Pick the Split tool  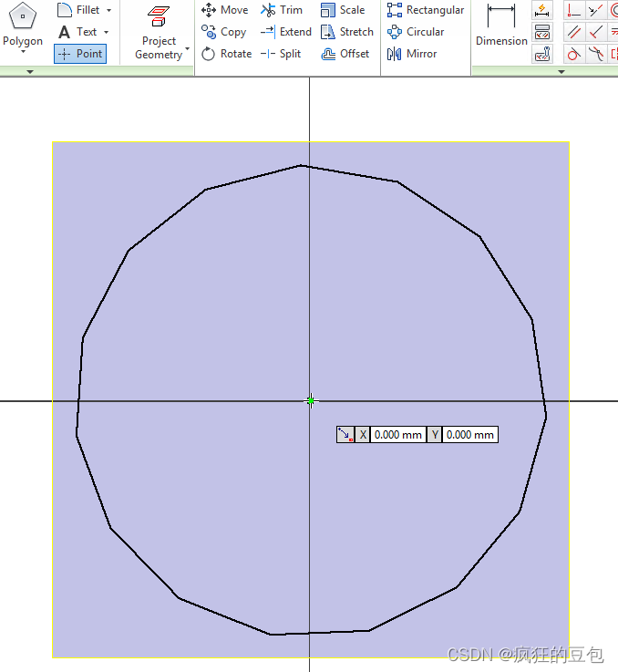[281, 54]
